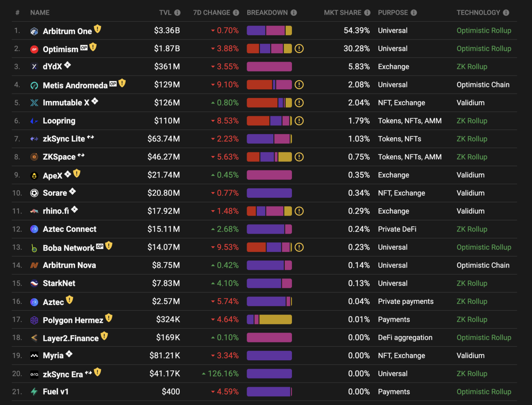Sort by the NAME column header
The height and width of the screenshot is (405, 532).
coord(39,12)
